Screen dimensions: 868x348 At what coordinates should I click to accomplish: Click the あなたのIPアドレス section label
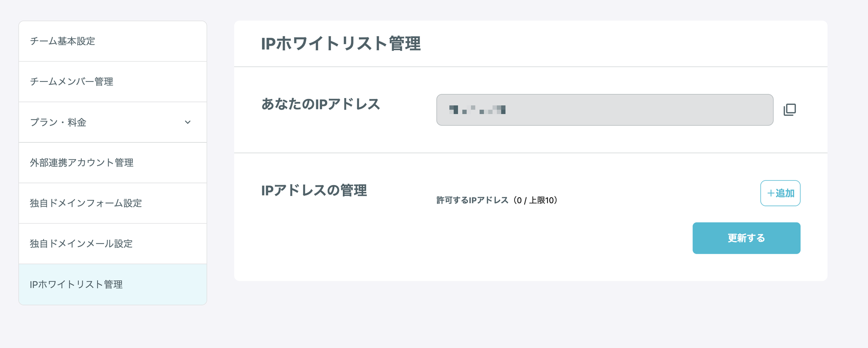[x=320, y=104]
